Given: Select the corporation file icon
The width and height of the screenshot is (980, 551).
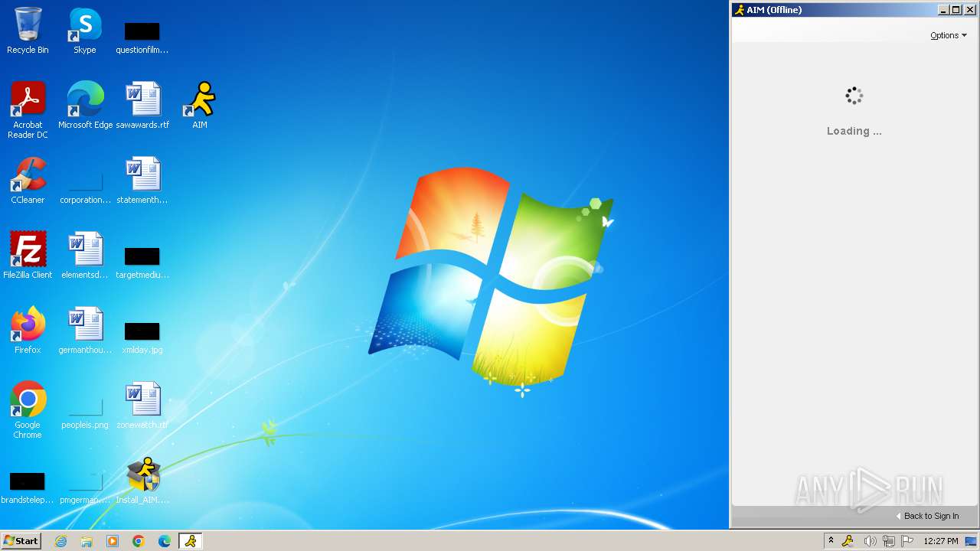Looking at the screenshot, I should [x=85, y=187].
